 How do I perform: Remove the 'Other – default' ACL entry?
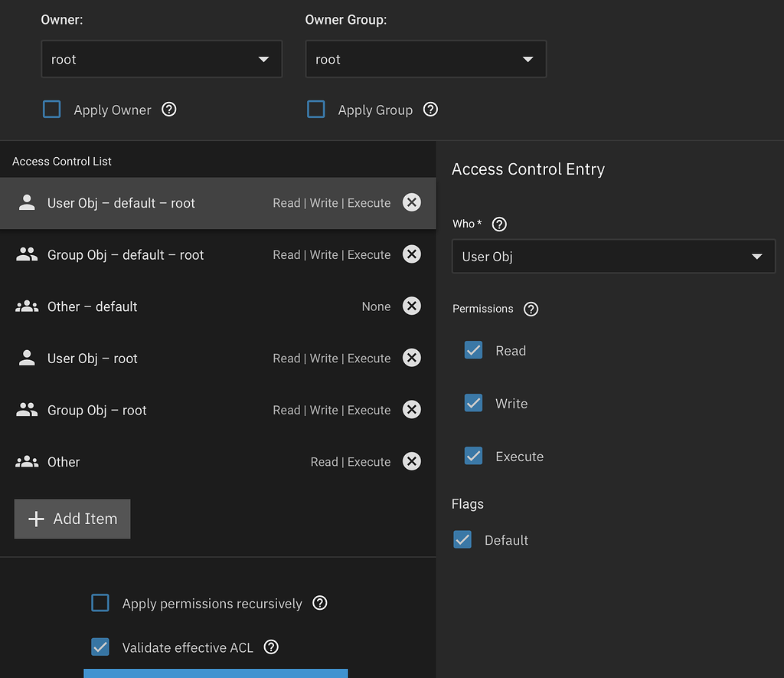coord(412,306)
